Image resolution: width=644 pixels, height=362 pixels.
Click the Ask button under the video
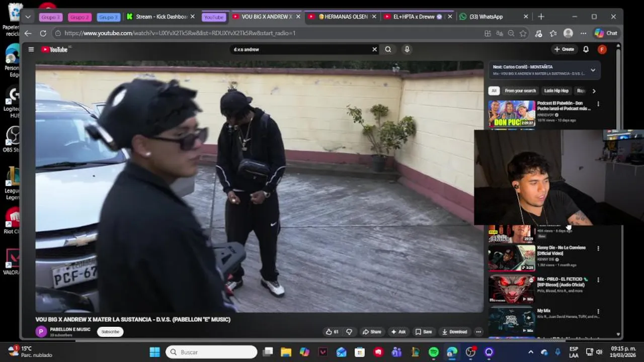398,332
